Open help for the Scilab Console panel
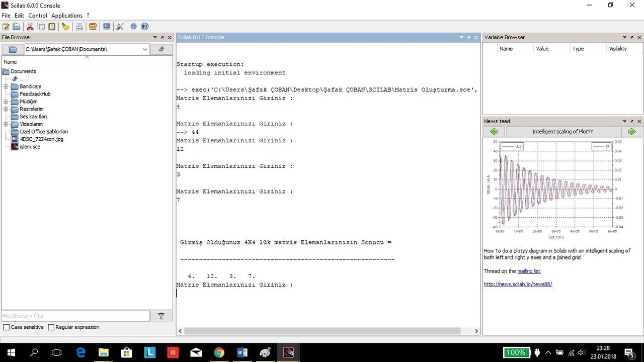The width and height of the screenshot is (644, 362). tap(461, 37)
